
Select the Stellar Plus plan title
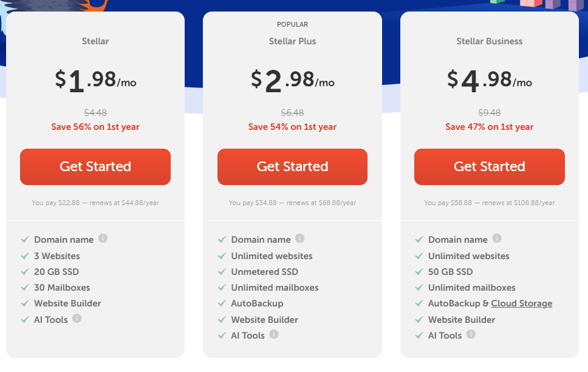tap(293, 41)
